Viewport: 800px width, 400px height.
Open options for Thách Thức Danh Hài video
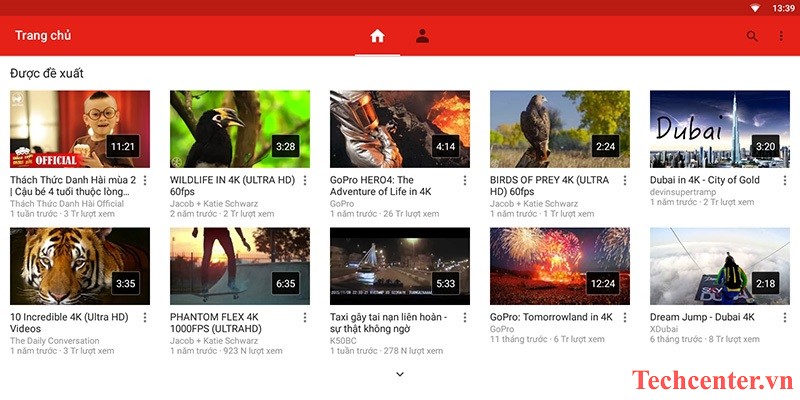pos(145,181)
